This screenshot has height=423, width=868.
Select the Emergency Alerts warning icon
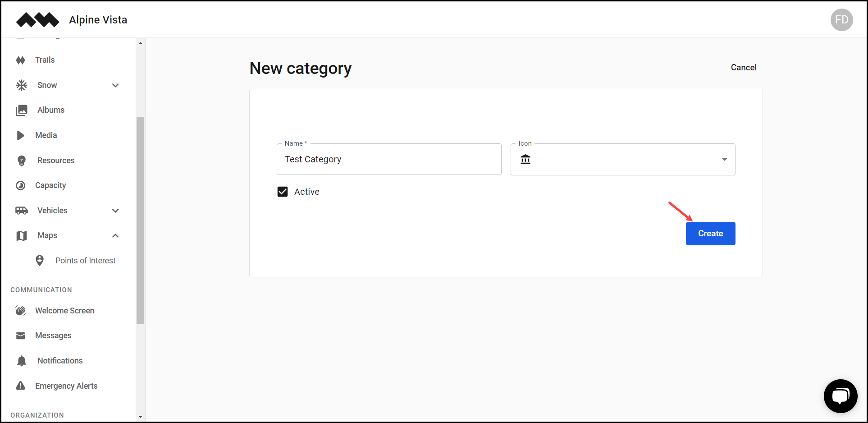pyautogui.click(x=21, y=386)
